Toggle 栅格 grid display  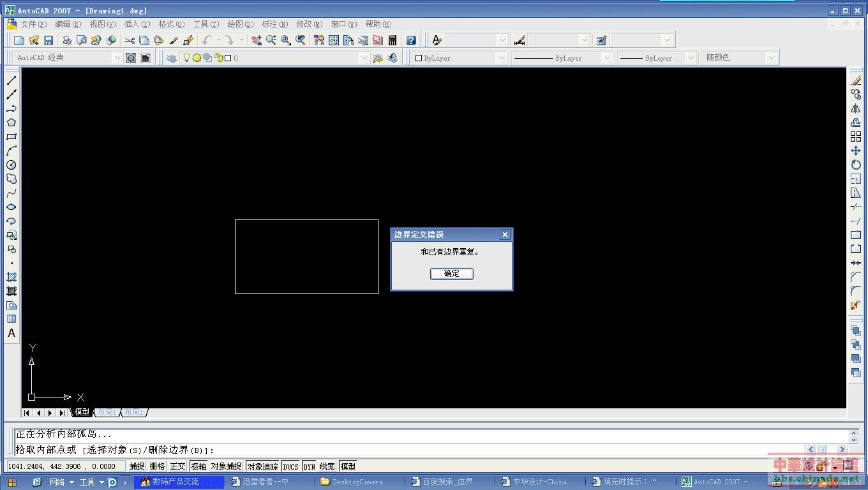point(157,466)
